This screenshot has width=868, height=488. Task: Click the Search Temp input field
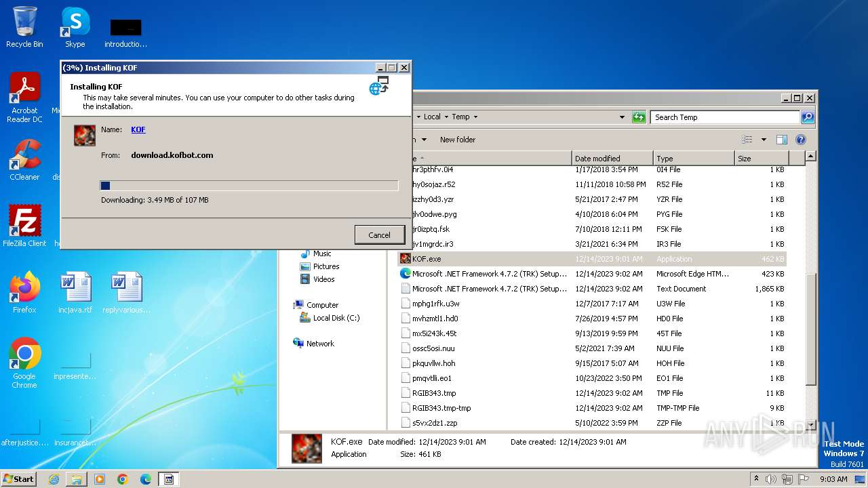[x=725, y=117]
